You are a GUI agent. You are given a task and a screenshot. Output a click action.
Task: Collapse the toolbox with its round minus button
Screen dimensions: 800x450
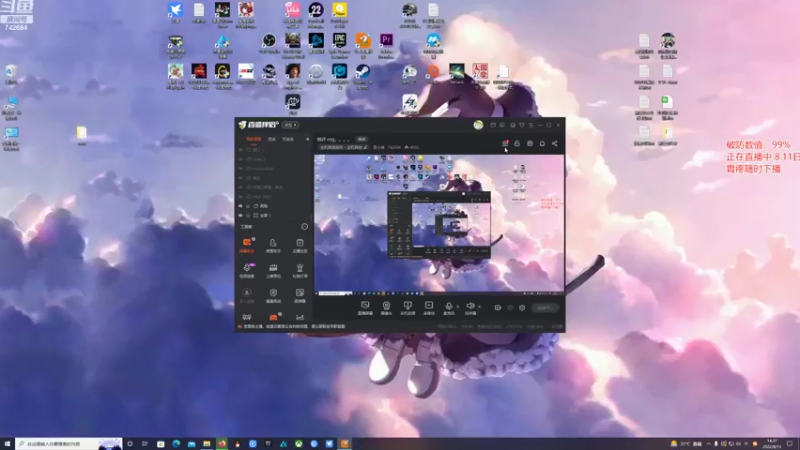305,227
